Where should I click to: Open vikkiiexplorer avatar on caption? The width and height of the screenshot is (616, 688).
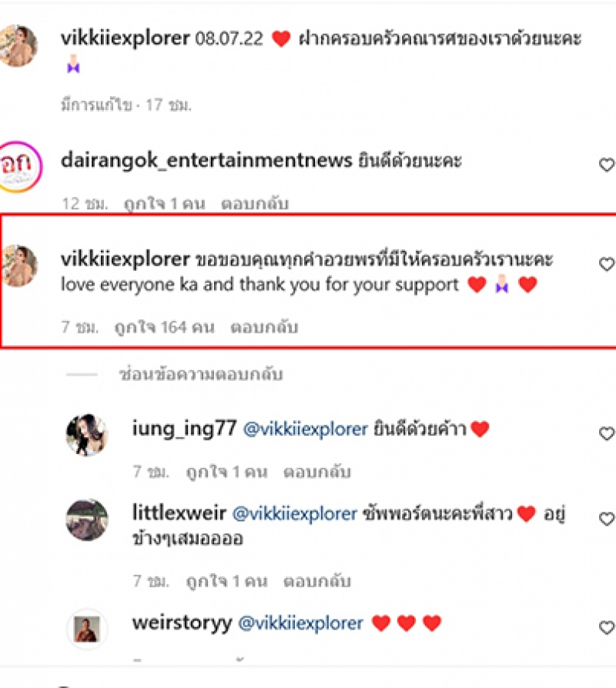click(18, 45)
